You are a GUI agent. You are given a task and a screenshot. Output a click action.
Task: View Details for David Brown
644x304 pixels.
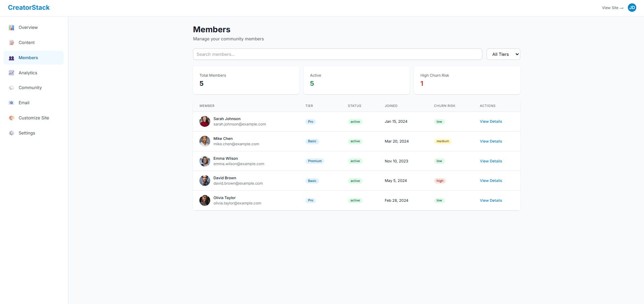[x=491, y=181]
